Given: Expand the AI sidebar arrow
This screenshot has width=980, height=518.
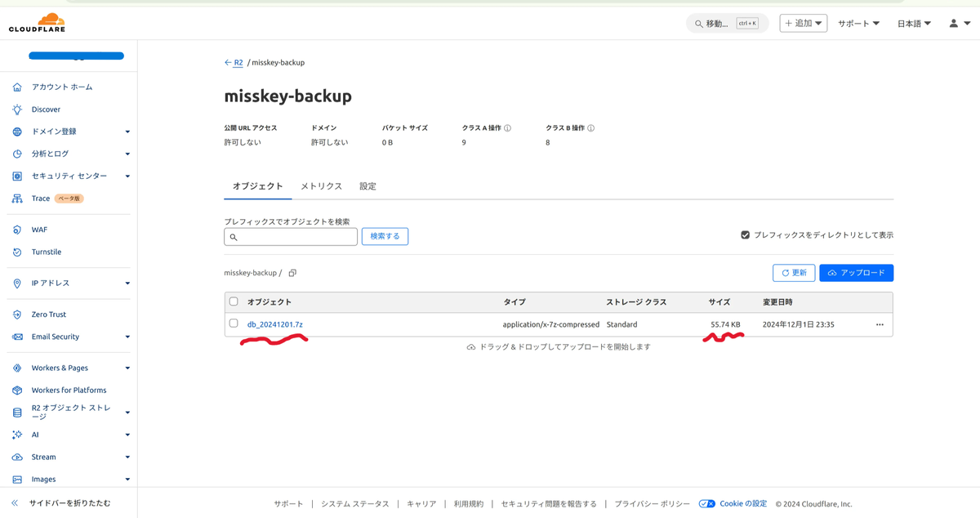Looking at the screenshot, I should tap(127, 435).
